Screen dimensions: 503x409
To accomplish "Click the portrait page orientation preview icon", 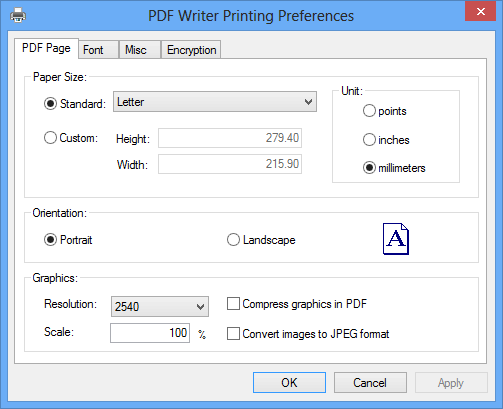I will point(396,239).
